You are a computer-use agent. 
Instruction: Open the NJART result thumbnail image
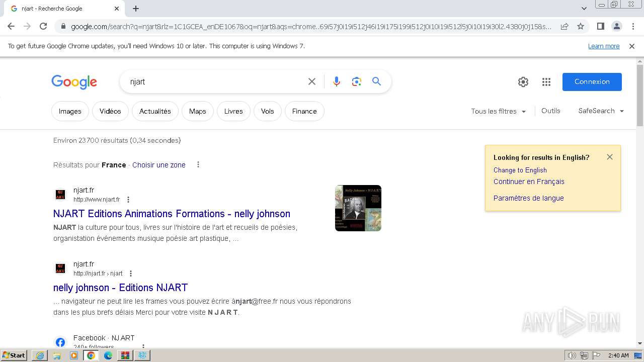point(358,208)
